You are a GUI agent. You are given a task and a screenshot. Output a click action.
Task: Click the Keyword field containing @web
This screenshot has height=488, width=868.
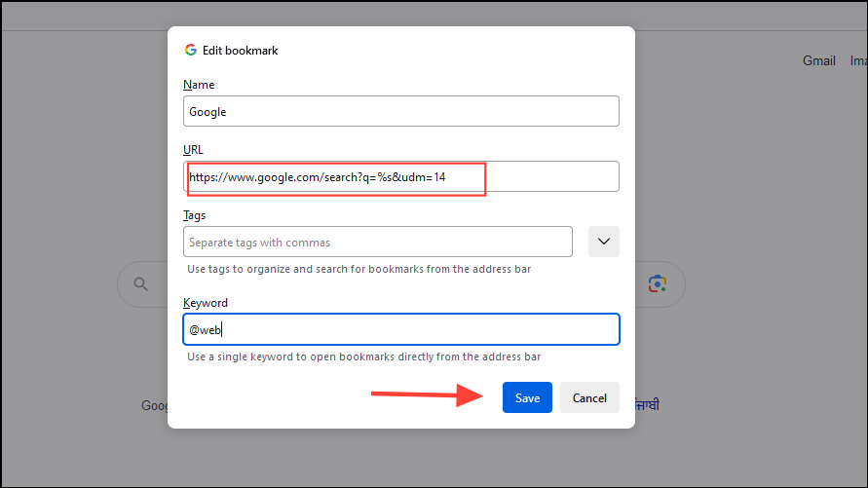click(x=401, y=329)
